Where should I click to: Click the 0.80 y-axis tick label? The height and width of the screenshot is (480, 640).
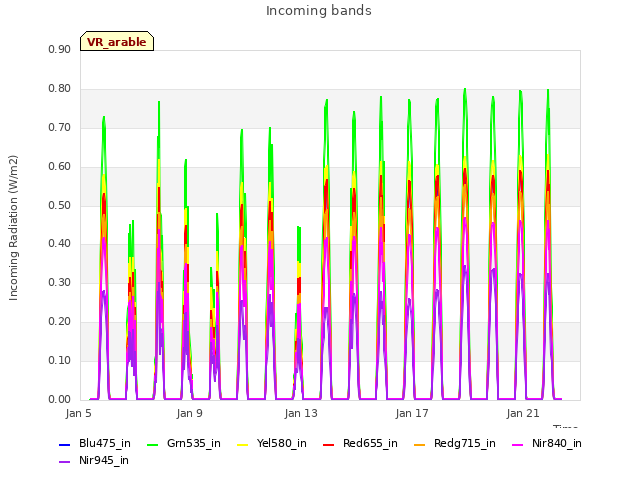click(x=60, y=89)
